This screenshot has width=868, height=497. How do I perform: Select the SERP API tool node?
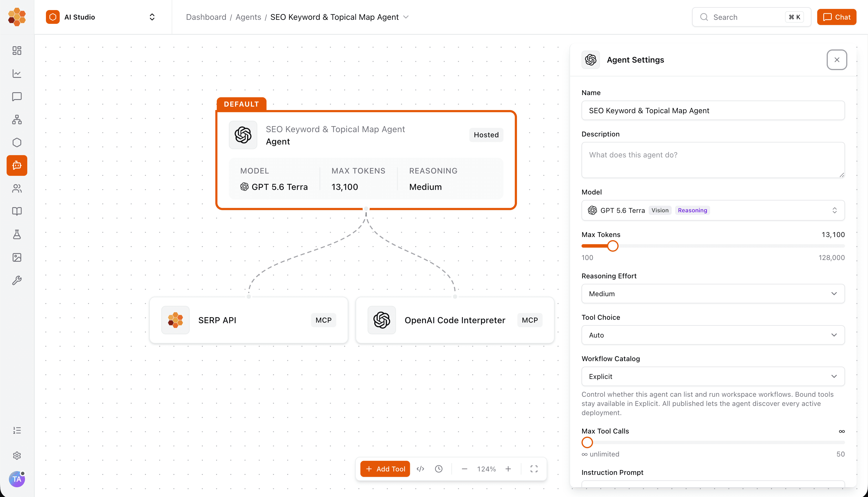(249, 320)
